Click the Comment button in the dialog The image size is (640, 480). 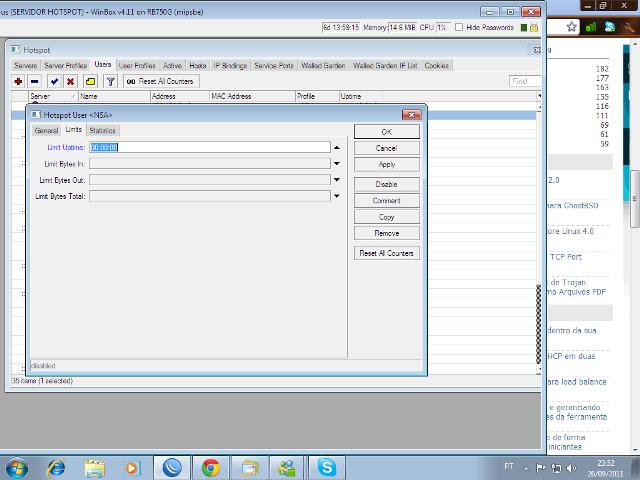387,201
